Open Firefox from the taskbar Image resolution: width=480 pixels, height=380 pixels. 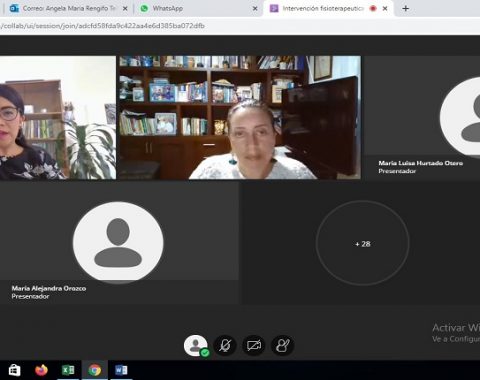[41, 370]
